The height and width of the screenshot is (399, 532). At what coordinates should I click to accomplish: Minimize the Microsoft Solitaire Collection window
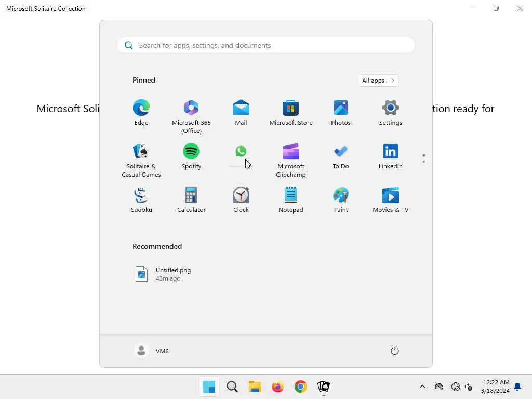coord(472,8)
